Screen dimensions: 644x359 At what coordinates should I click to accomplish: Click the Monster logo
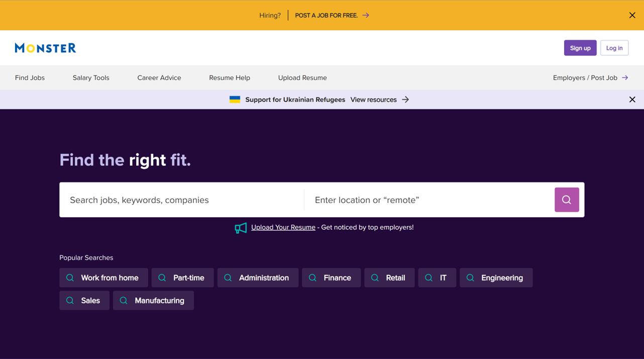45,48
